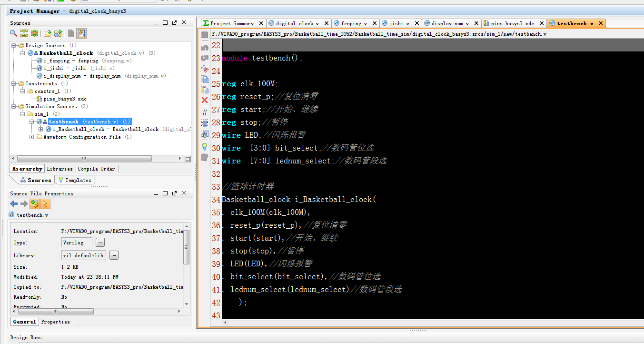644x344 pixels.
Task: Click the grey forward arrow in Source File Properties
Action: pyautogui.click(x=24, y=204)
